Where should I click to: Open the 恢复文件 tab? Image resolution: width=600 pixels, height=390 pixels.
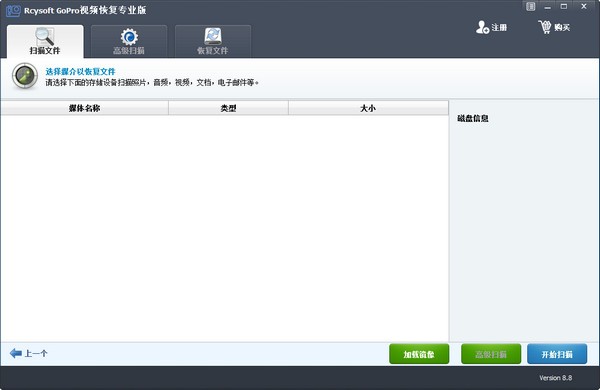pyautogui.click(x=213, y=41)
